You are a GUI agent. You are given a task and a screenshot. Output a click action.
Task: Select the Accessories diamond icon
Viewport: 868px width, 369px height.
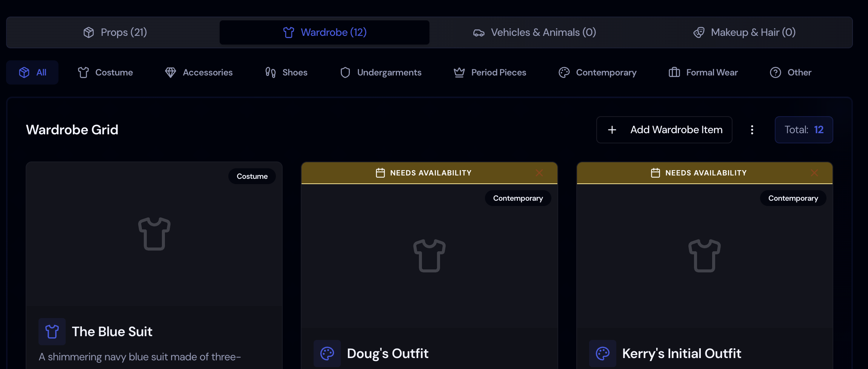click(x=171, y=72)
